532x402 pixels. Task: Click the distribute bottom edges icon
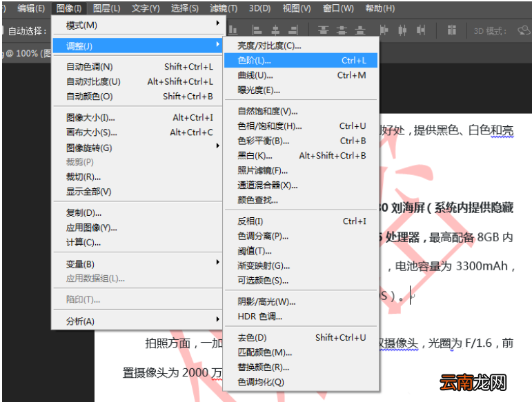pos(360,30)
